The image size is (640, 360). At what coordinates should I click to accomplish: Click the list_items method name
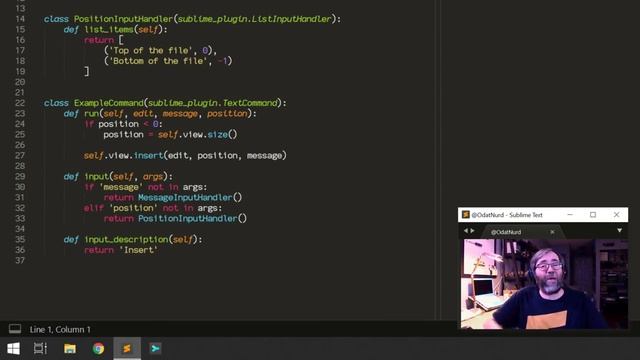click(x=109, y=29)
